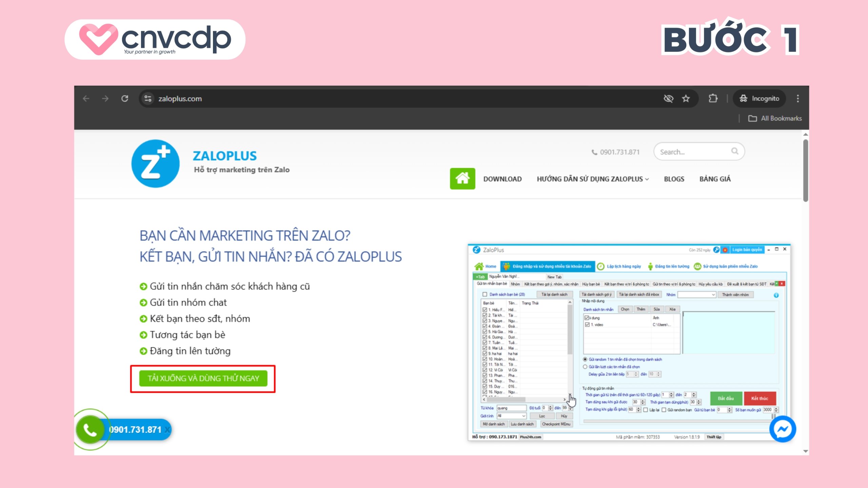The height and width of the screenshot is (488, 868).
Task: Open the BẢNG GIÁ menu item
Action: [x=715, y=179]
